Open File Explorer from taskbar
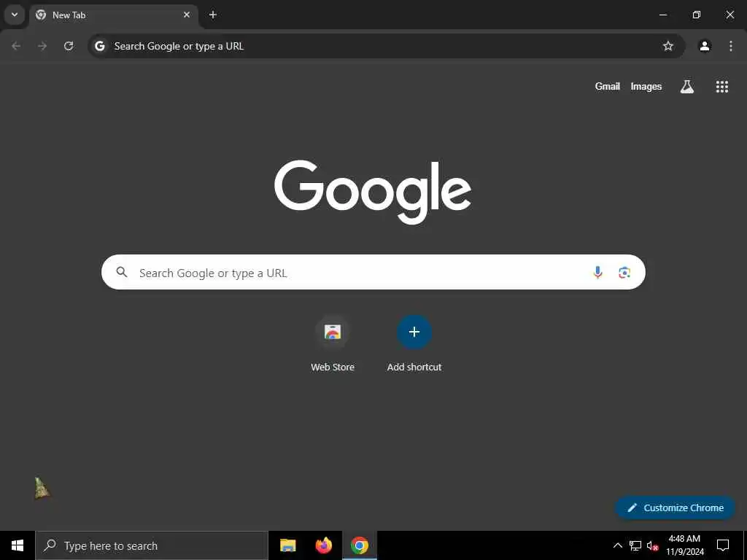747x560 pixels. coord(287,545)
